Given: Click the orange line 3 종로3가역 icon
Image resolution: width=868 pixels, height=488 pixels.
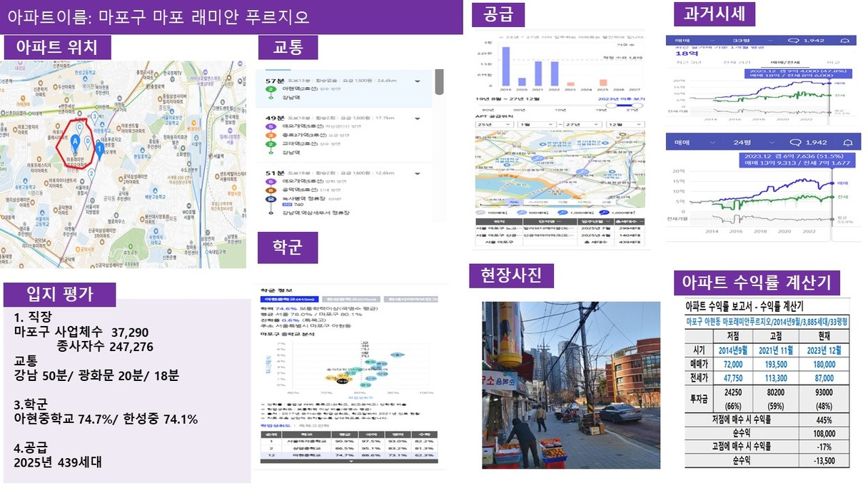Looking at the screenshot, I should [270, 134].
